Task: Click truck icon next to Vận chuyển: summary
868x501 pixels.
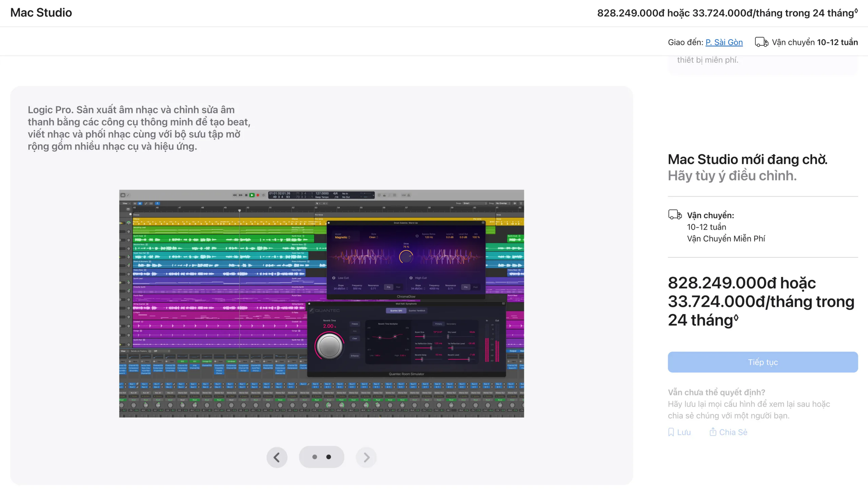Action: [x=675, y=215]
